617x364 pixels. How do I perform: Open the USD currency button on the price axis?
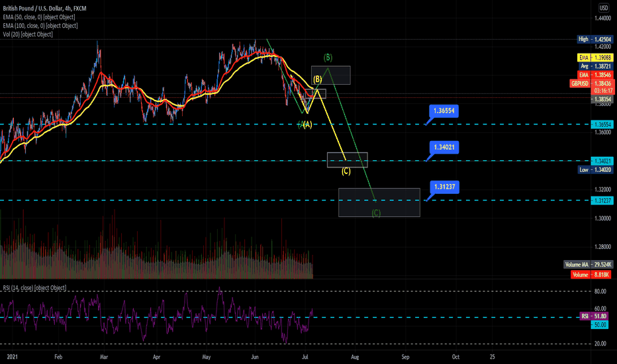click(603, 7)
